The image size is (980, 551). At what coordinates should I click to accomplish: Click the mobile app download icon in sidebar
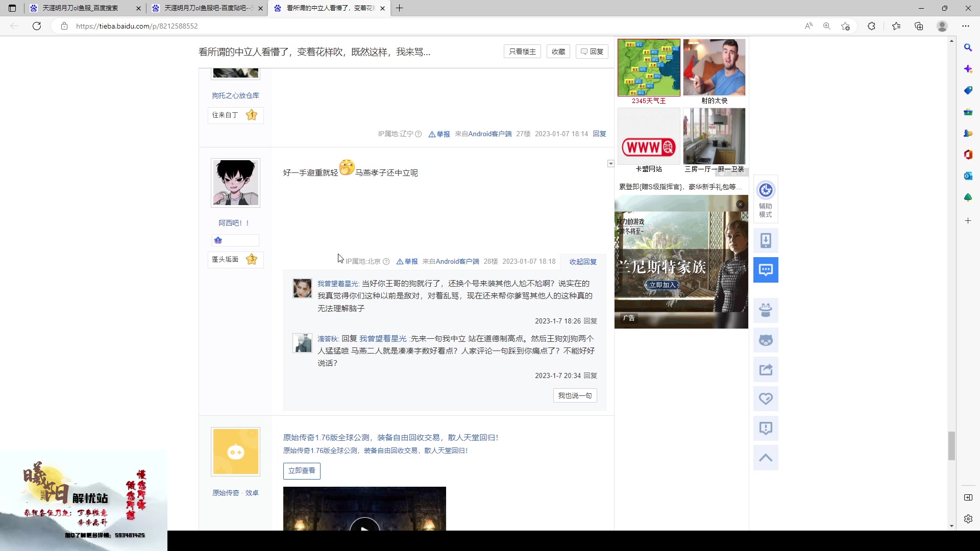(765, 240)
